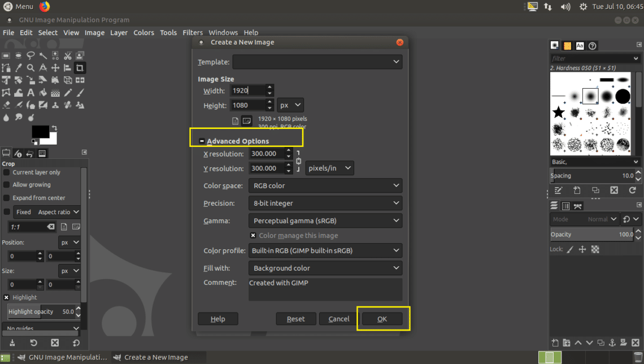Reset colors to default black and white
The image size is (644, 364).
click(34, 142)
